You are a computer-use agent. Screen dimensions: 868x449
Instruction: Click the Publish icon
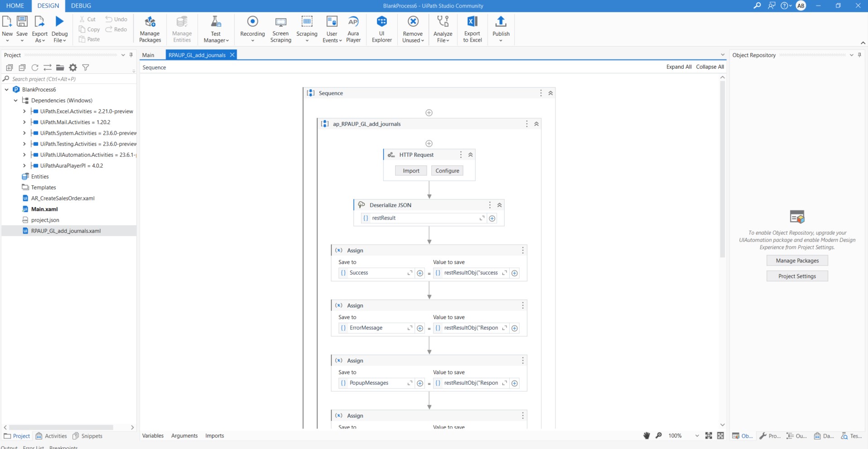501,22
